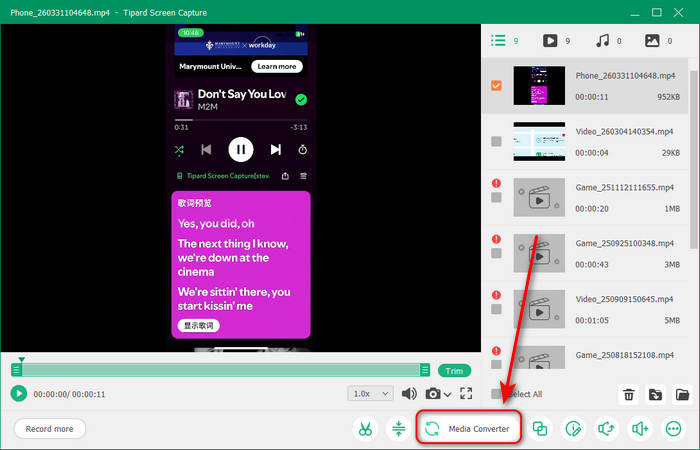Screen dimensions: 700x450
Task: Click the 00:00:11 duration of Phone recording
Action: tap(592, 97)
